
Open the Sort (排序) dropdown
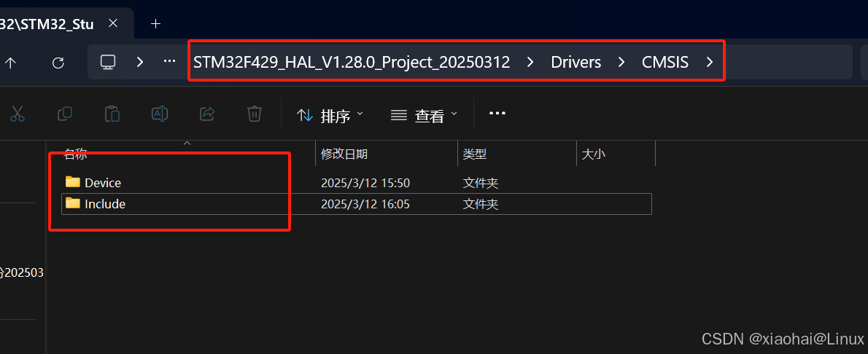coord(330,115)
